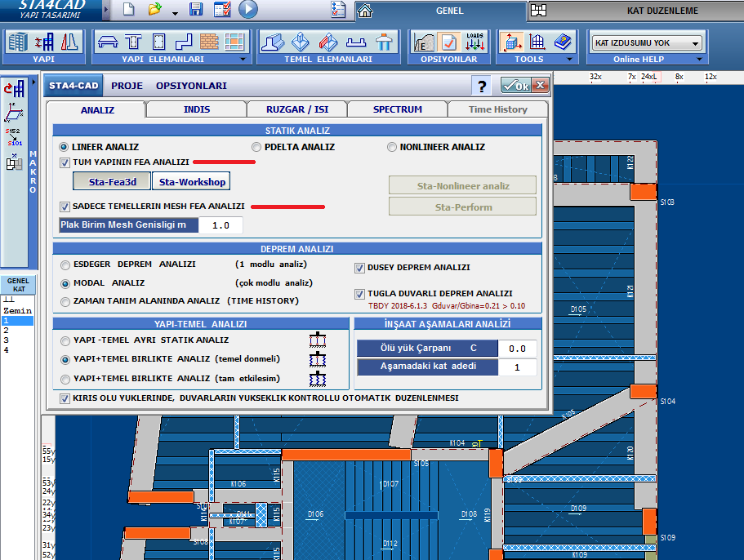Image resolution: width=744 pixels, height=560 pixels.
Task: Switch to the SPECTRUM tab
Action: point(397,109)
